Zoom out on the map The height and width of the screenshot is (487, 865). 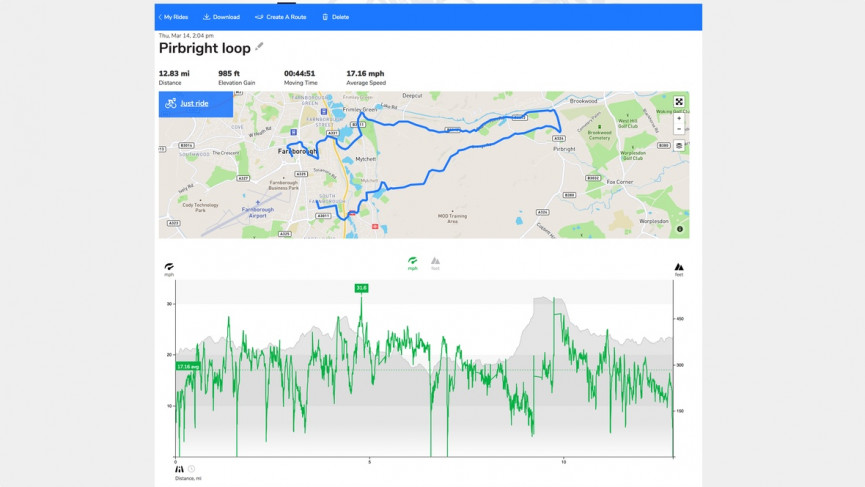679,129
